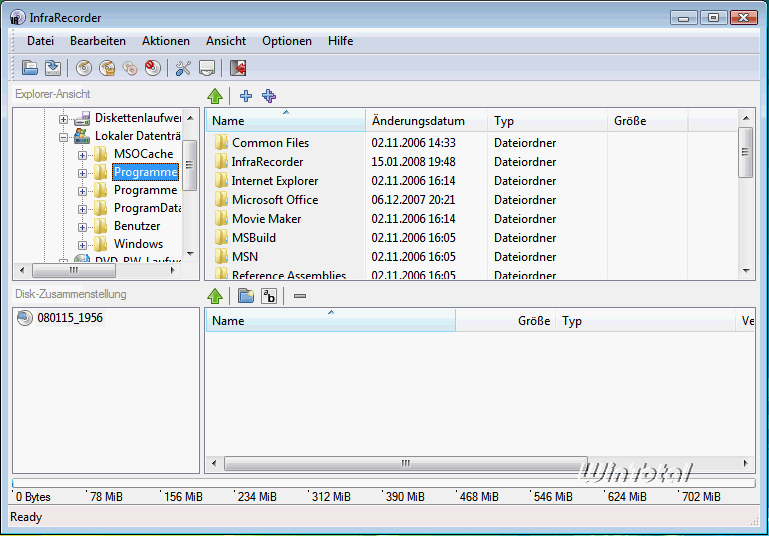Click the Burn compilation disc icon
769x536 pixels.
click(x=84, y=68)
